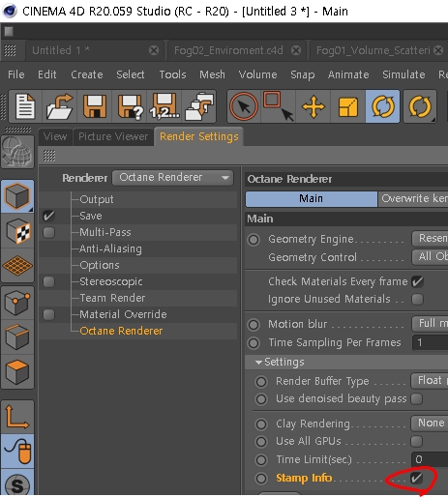
Task: Open the Simulate menu
Action: click(403, 74)
